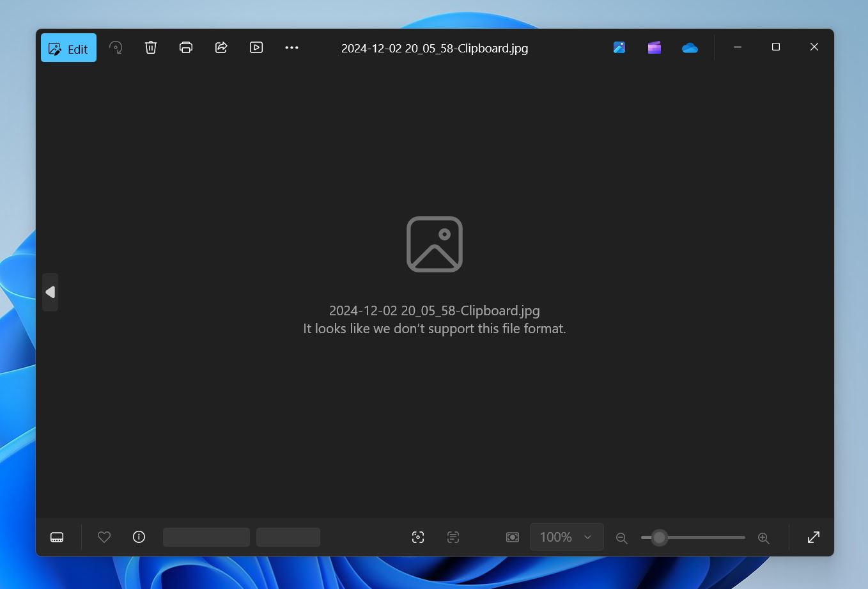Collapse the previous image arrow panel
Image resolution: width=868 pixels, height=589 pixels.
click(50, 292)
